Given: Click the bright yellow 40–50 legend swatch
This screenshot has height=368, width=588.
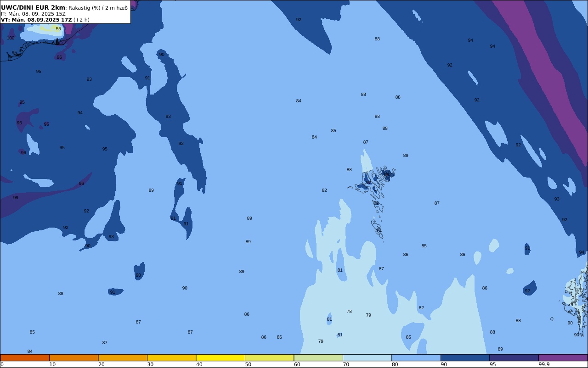Looking at the screenshot, I should 220,357.
